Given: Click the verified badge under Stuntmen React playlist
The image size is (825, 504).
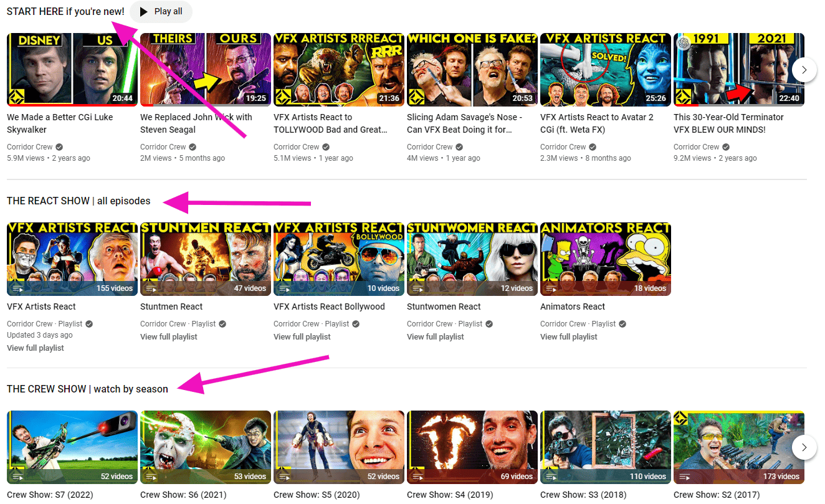Looking at the screenshot, I should pyautogui.click(x=222, y=324).
